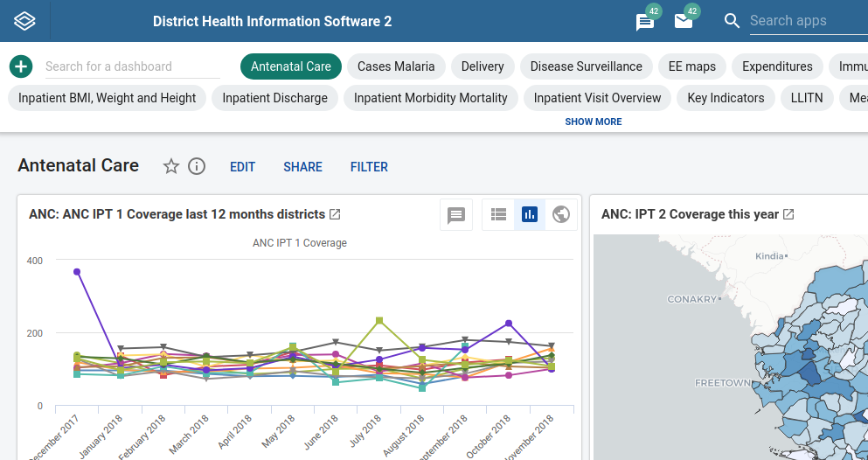
Task: Open ANC IPT 1 chart in external app
Action: pos(335,214)
